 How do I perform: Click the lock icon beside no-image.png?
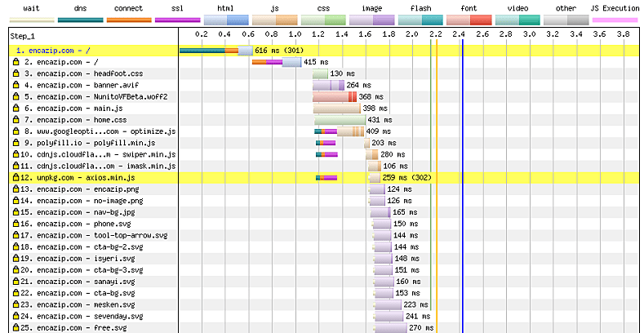point(16,201)
